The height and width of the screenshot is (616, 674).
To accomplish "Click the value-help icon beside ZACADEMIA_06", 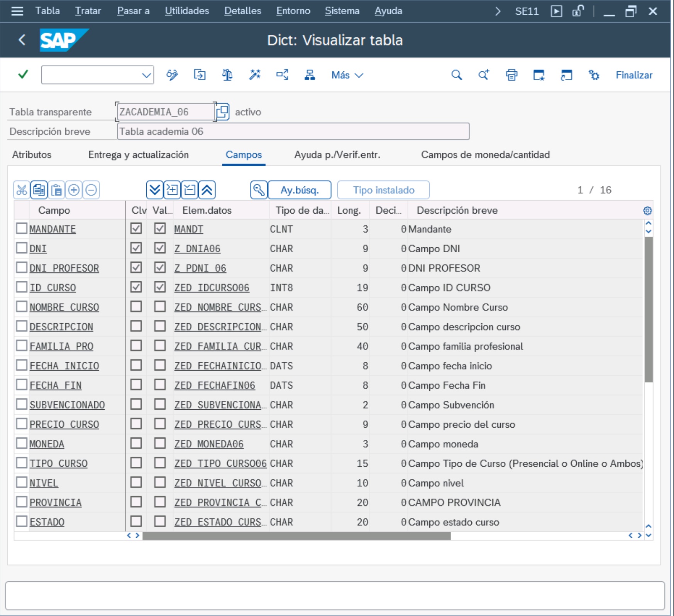I will [223, 112].
